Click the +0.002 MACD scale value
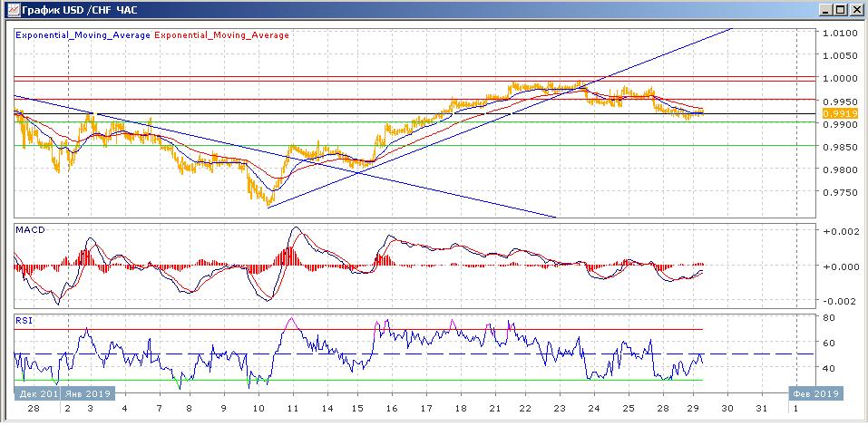868x426 pixels. click(841, 232)
